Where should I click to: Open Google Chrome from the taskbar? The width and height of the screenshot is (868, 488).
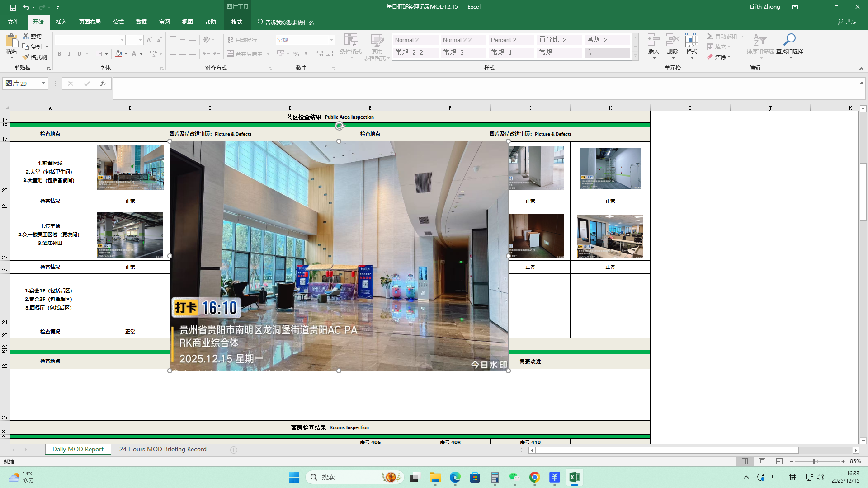pyautogui.click(x=534, y=477)
